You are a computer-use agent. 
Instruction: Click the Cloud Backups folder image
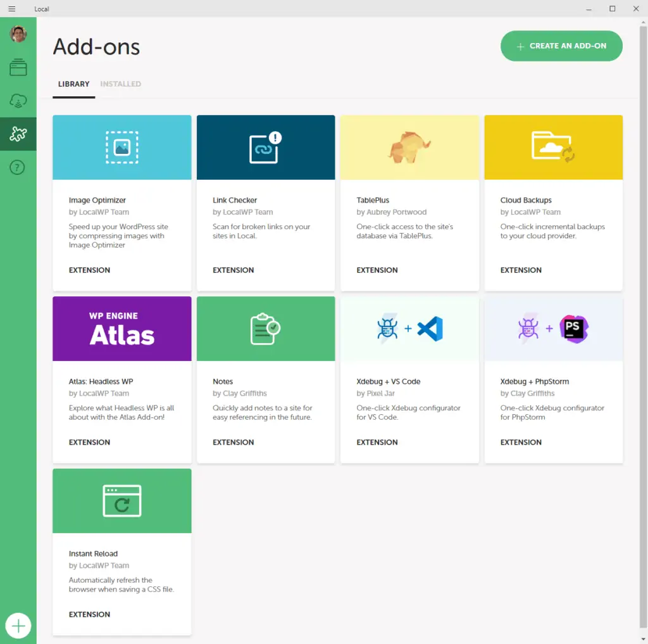click(553, 148)
